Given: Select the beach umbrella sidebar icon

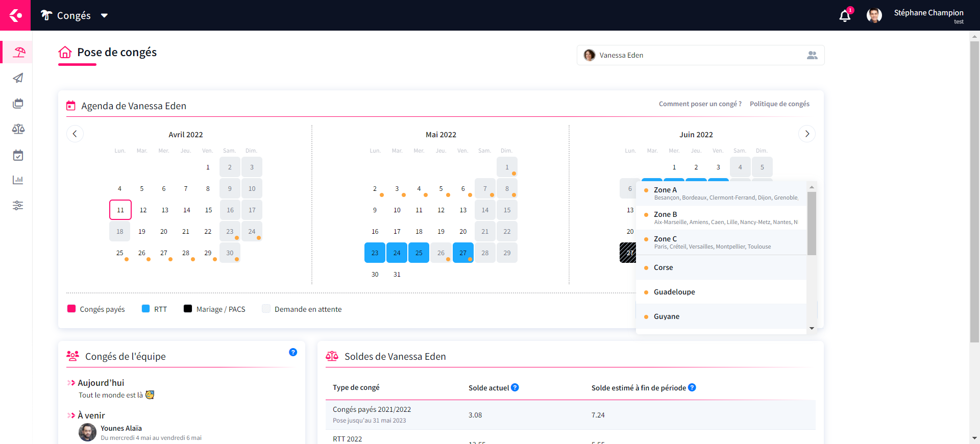Looking at the screenshot, I should [19, 52].
